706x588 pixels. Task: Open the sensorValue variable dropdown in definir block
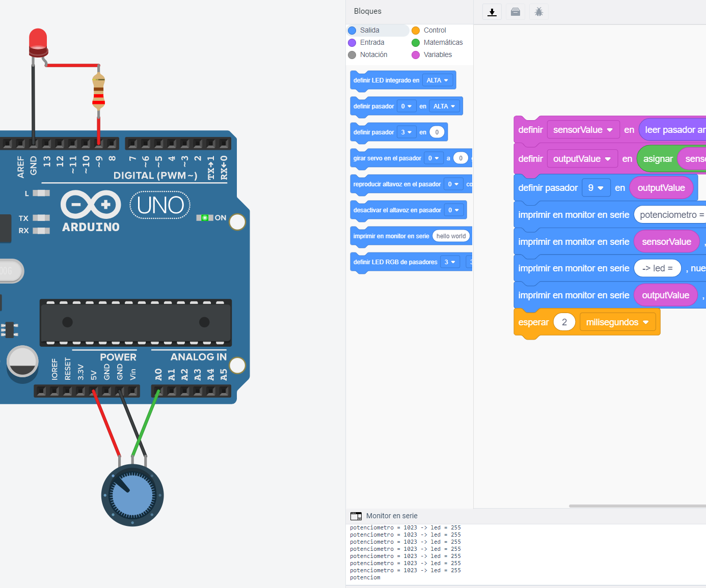pos(583,130)
